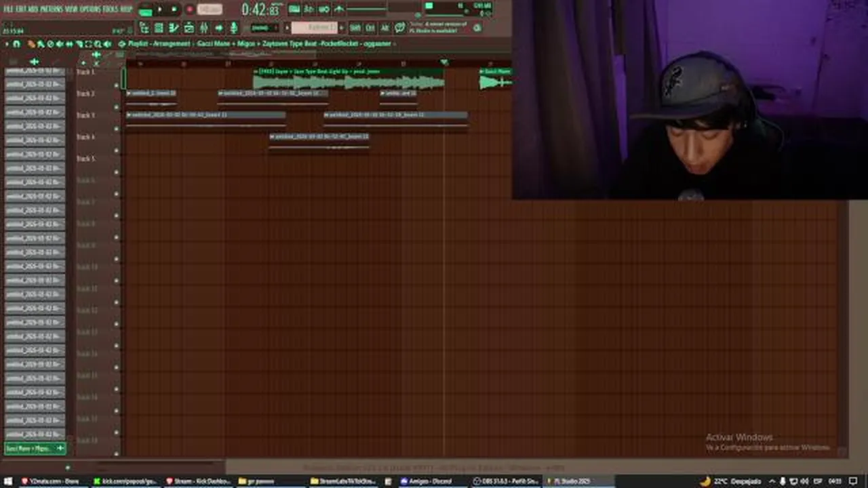
Task: Open menu arrow of first Track 2 clip
Action: pos(129,93)
